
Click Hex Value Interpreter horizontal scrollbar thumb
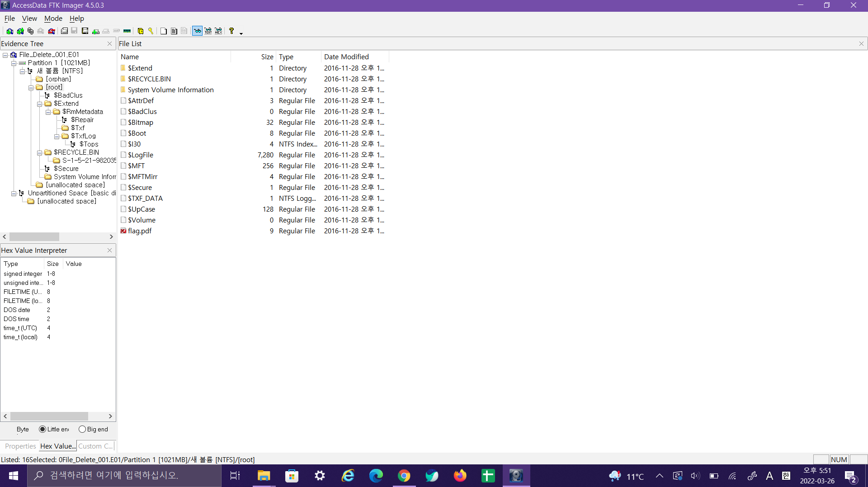[49, 416]
